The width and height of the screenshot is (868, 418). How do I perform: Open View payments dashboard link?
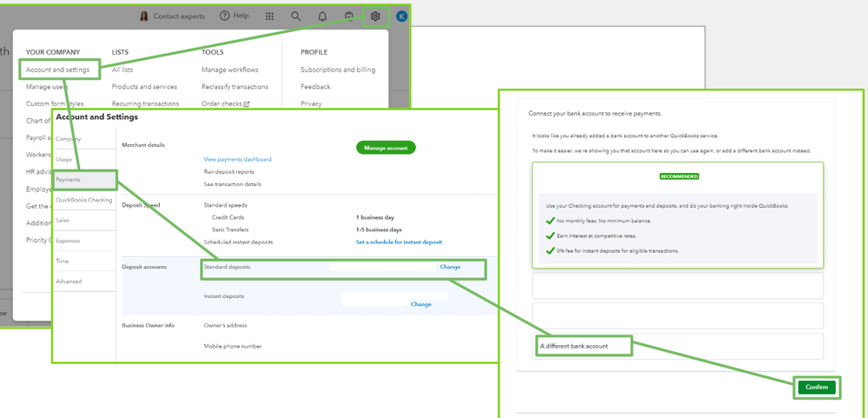coord(237,159)
